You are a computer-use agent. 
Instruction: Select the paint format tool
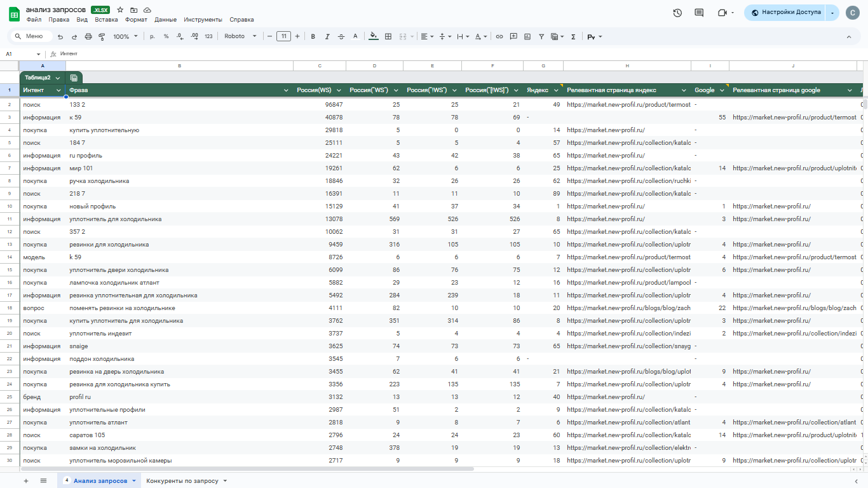(102, 36)
